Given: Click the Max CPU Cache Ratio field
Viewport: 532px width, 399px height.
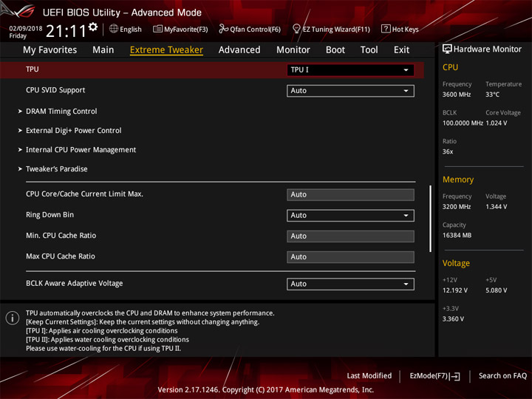Looking at the screenshot, I should pyautogui.click(x=350, y=257).
